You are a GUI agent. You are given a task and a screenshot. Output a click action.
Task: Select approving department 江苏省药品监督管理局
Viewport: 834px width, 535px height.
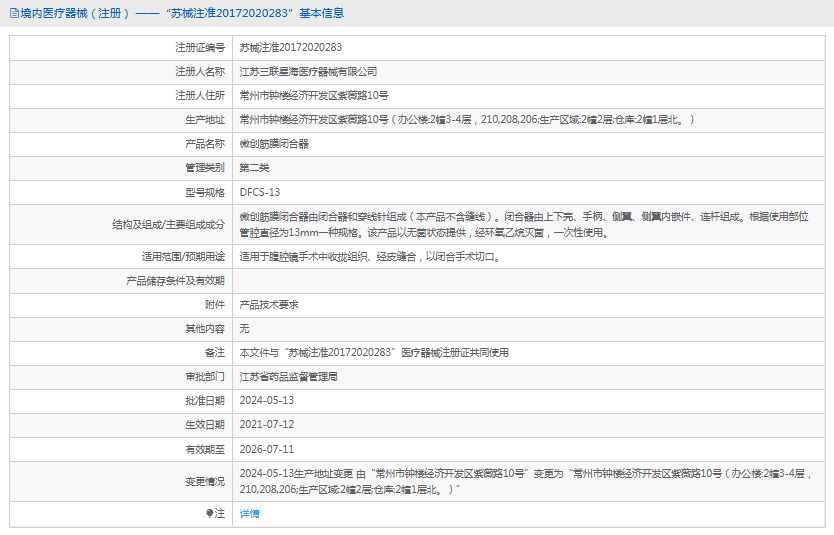[288, 377]
